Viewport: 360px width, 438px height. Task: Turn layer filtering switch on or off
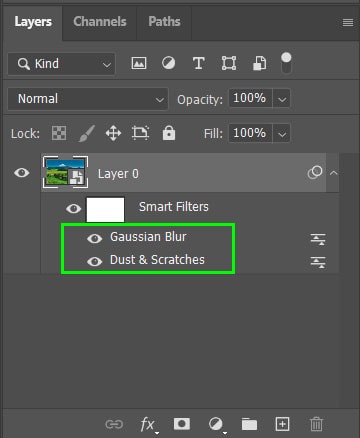(286, 63)
